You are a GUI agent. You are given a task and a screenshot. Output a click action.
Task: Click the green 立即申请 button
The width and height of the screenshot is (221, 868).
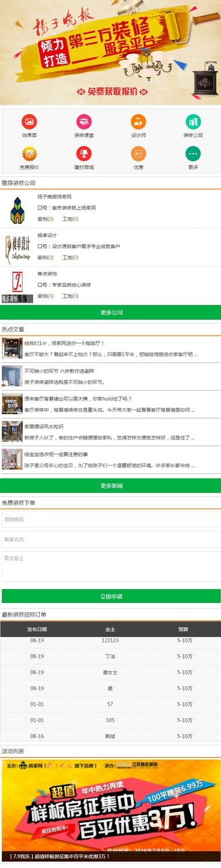click(x=110, y=596)
